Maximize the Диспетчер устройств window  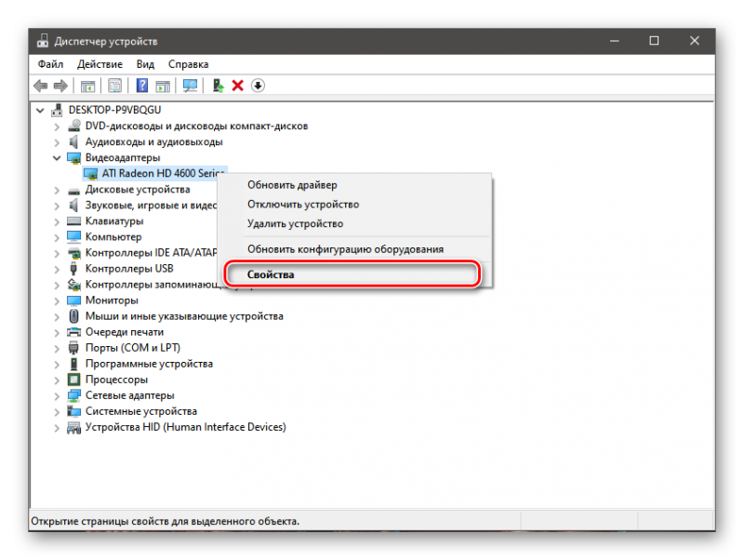(x=654, y=41)
